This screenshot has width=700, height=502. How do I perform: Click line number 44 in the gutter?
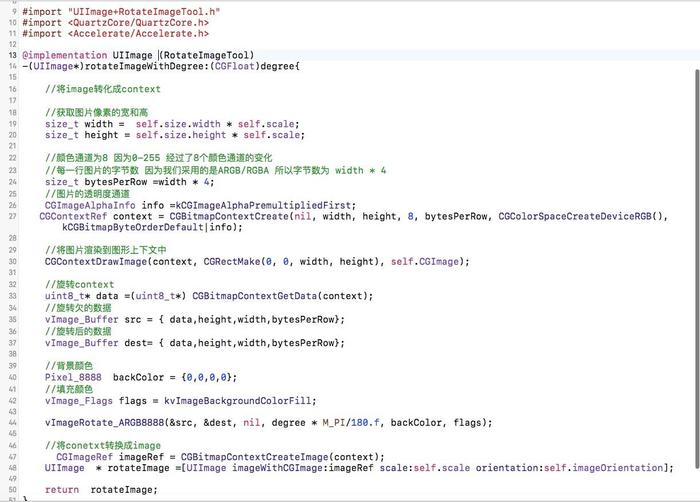tap(12, 423)
